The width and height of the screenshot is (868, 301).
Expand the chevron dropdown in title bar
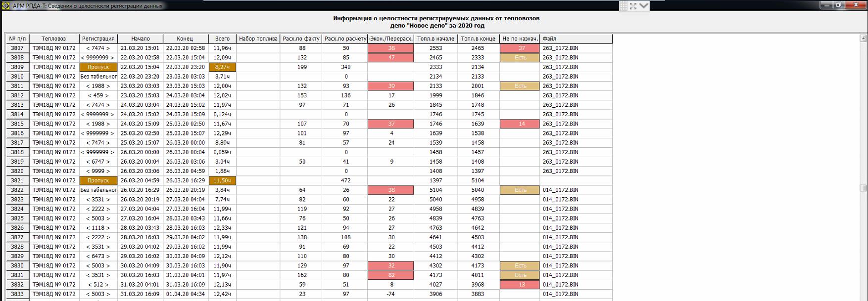(643, 6)
